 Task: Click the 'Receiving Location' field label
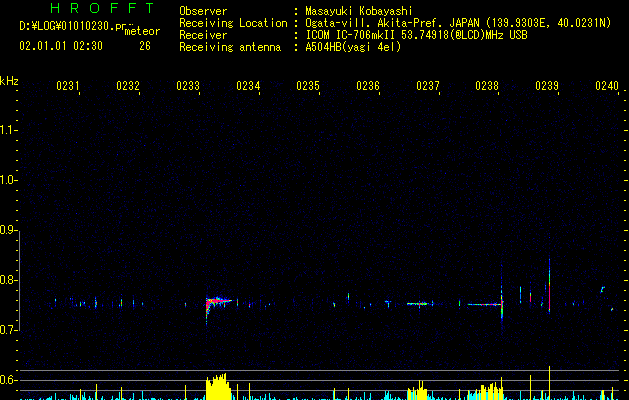pyautogui.click(x=233, y=23)
